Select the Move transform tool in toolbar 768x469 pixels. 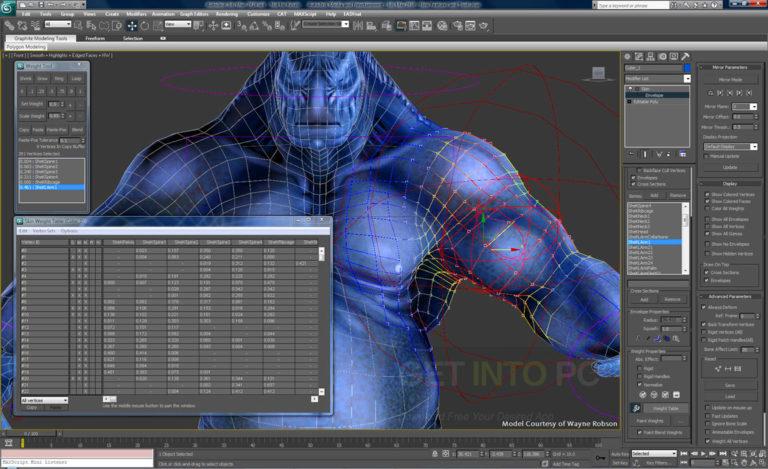[x=132, y=25]
